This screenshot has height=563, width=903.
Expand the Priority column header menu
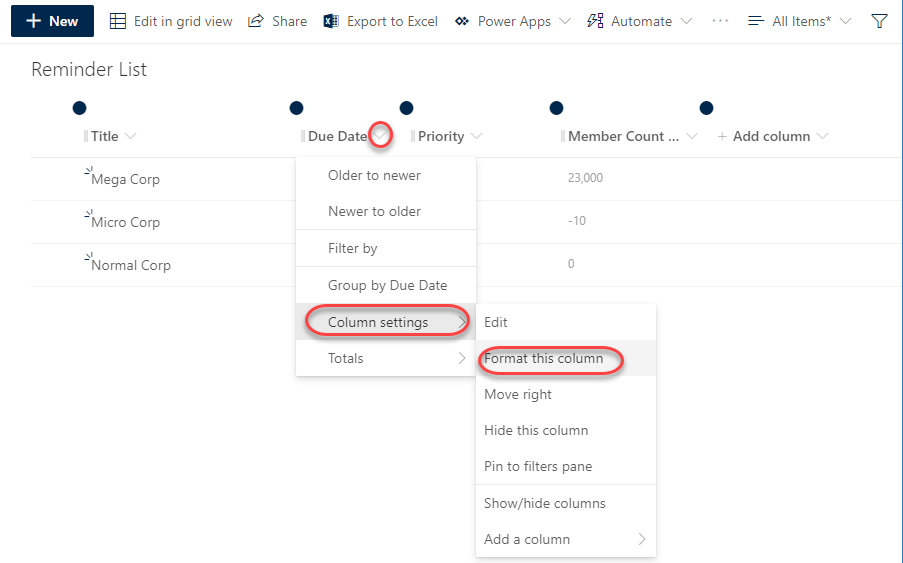pyautogui.click(x=476, y=136)
